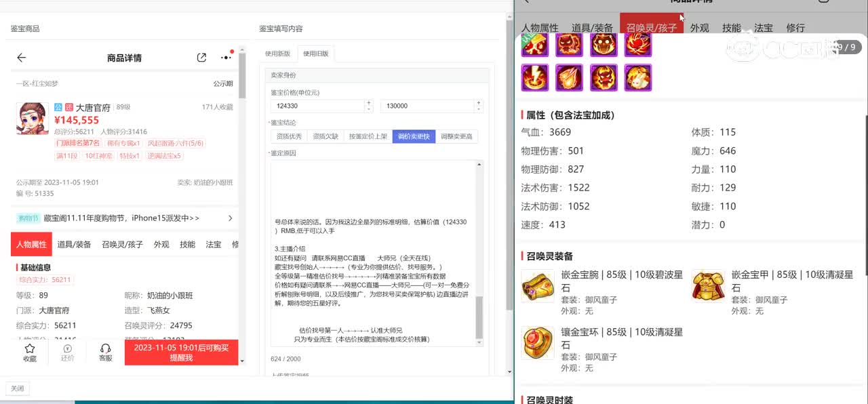Image resolution: width=868 pixels, height=404 pixels.
Task: Expand the 藏宝阁11.11年度购物节 banner chevron
Action: (x=230, y=218)
